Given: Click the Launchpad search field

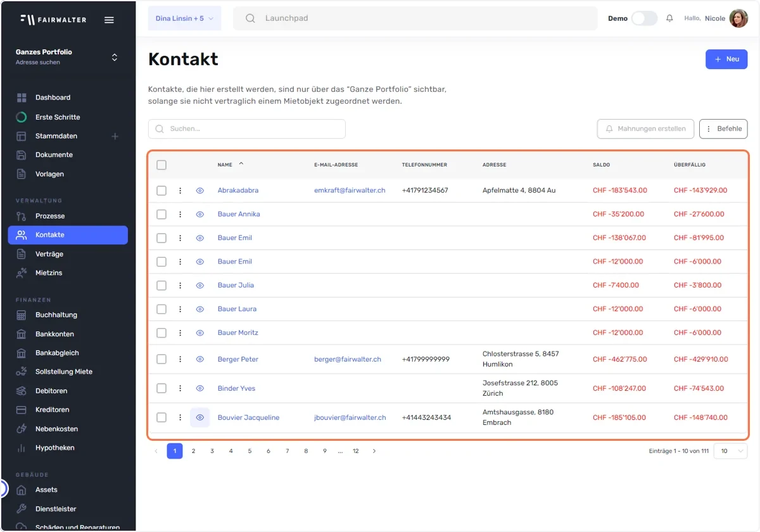Looking at the screenshot, I should pyautogui.click(x=415, y=18).
